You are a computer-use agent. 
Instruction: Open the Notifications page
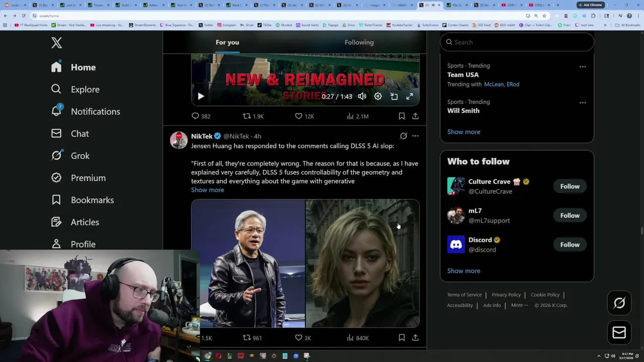point(86,112)
